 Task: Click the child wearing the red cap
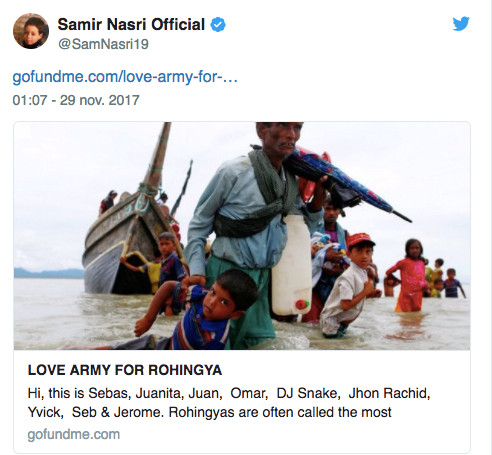pyautogui.click(x=348, y=285)
